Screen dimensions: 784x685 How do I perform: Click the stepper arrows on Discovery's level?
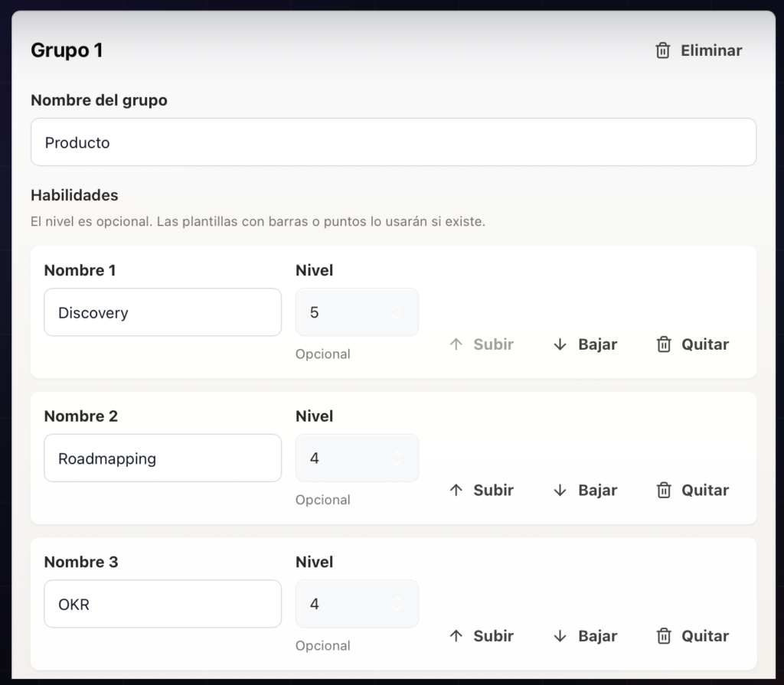397,312
